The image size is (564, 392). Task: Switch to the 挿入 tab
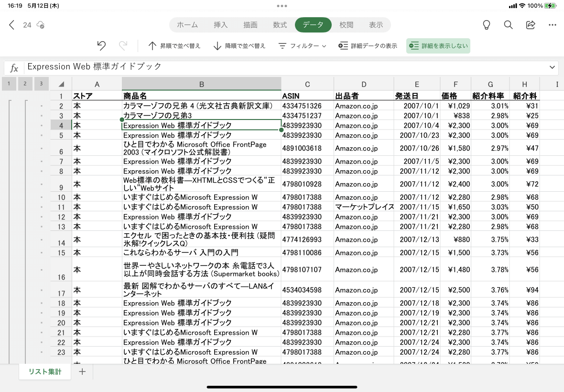[x=220, y=25]
